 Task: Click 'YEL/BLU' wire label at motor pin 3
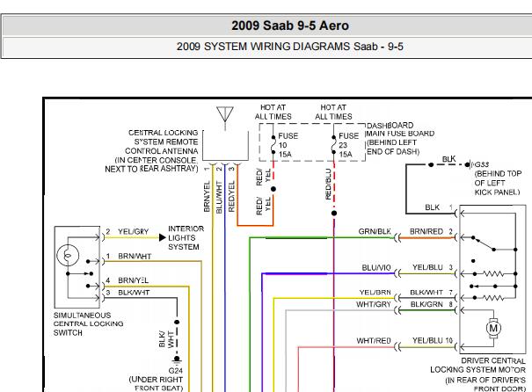click(427, 267)
